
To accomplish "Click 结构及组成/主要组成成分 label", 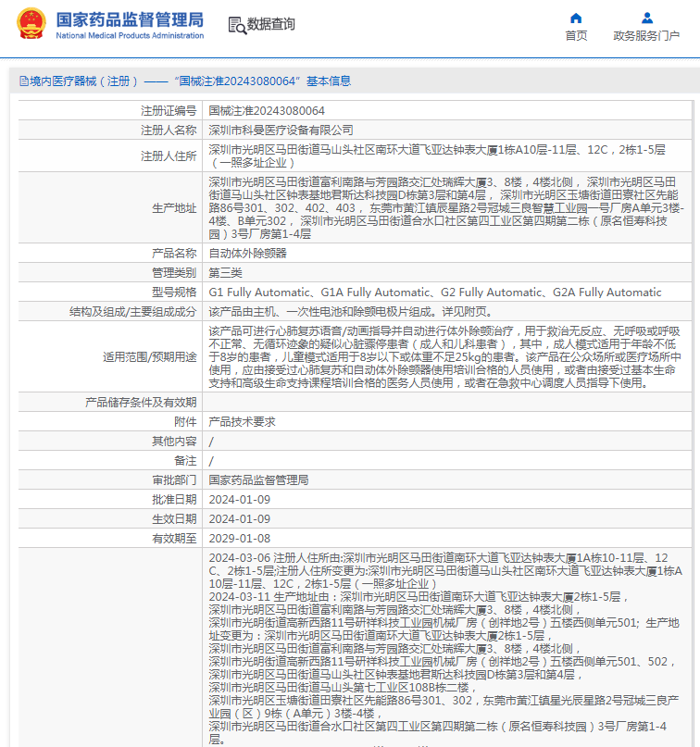I will (133, 312).
